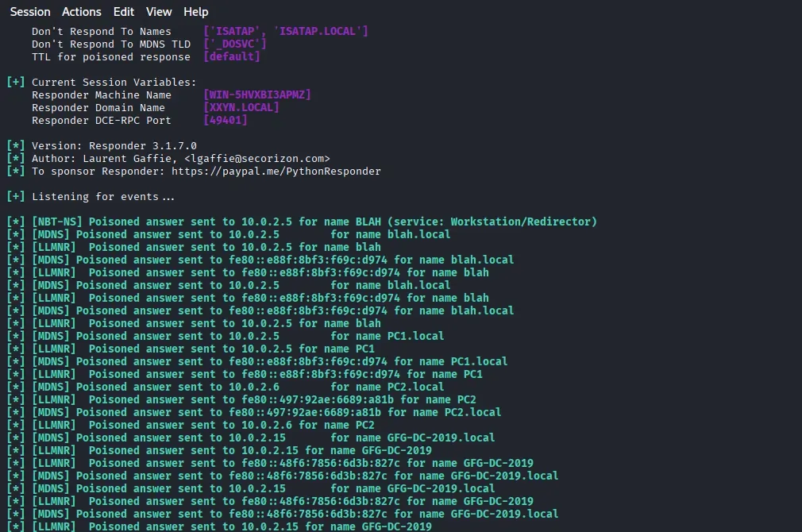Open the View menu

tap(159, 11)
